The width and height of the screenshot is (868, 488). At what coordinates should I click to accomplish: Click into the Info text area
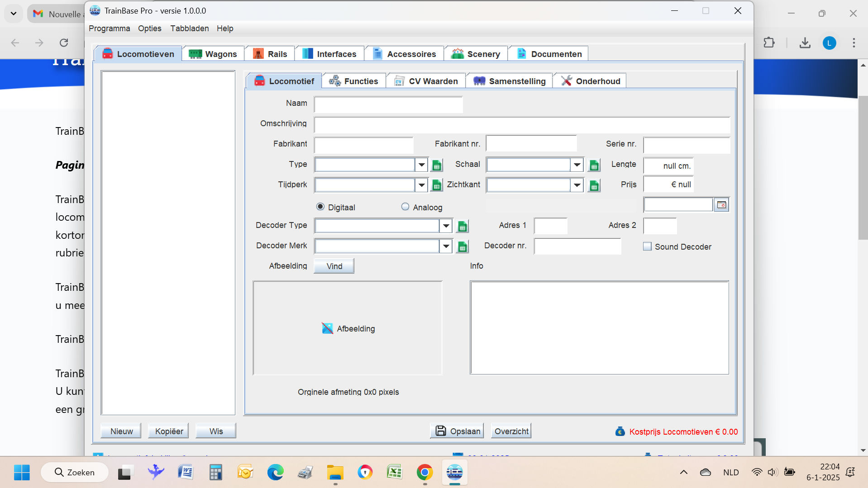(600, 327)
